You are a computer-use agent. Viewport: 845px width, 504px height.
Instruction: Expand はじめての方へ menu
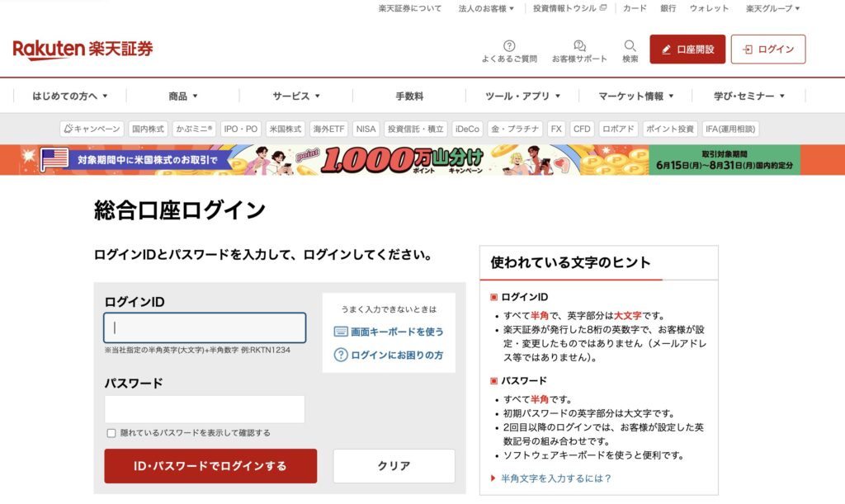69,96
